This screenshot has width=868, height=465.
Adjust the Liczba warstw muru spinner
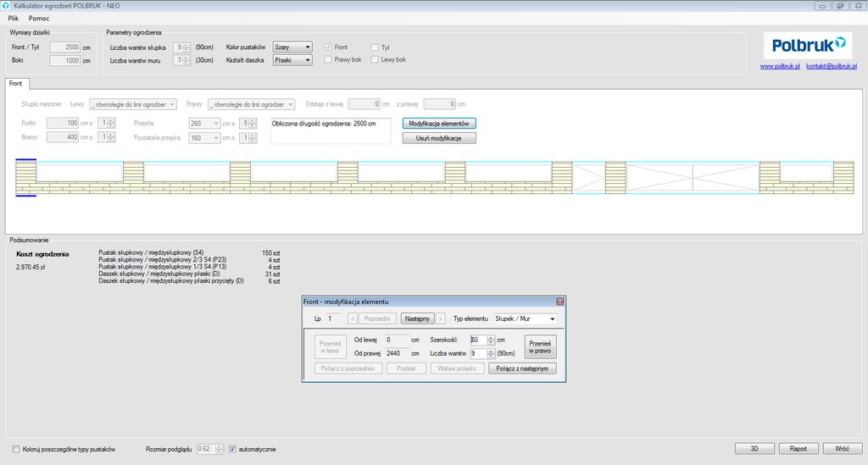[x=186, y=60]
